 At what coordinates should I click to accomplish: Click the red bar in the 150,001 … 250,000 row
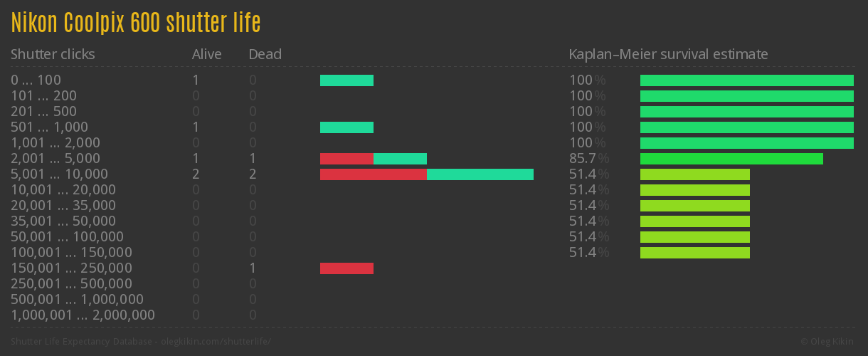pos(346,268)
